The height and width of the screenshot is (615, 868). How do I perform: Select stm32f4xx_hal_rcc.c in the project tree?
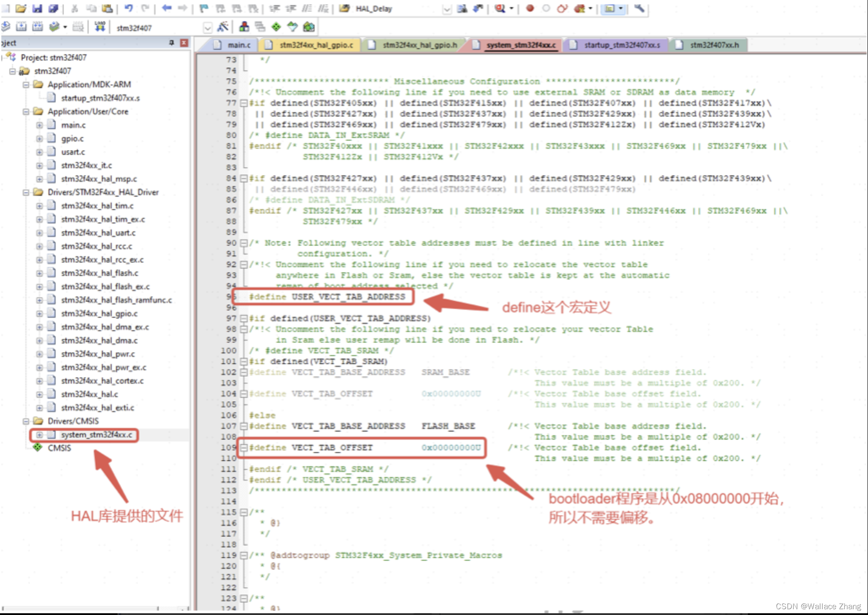point(97,246)
